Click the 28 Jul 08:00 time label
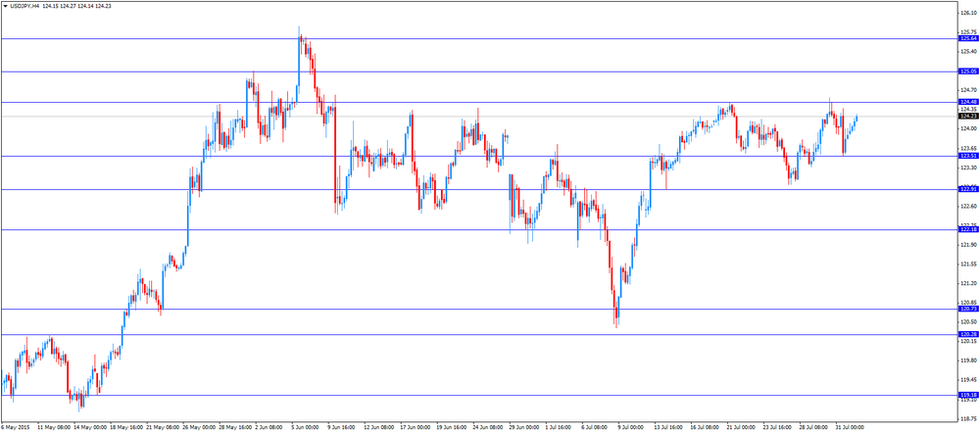This screenshot has width=980, height=432. click(814, 427)
